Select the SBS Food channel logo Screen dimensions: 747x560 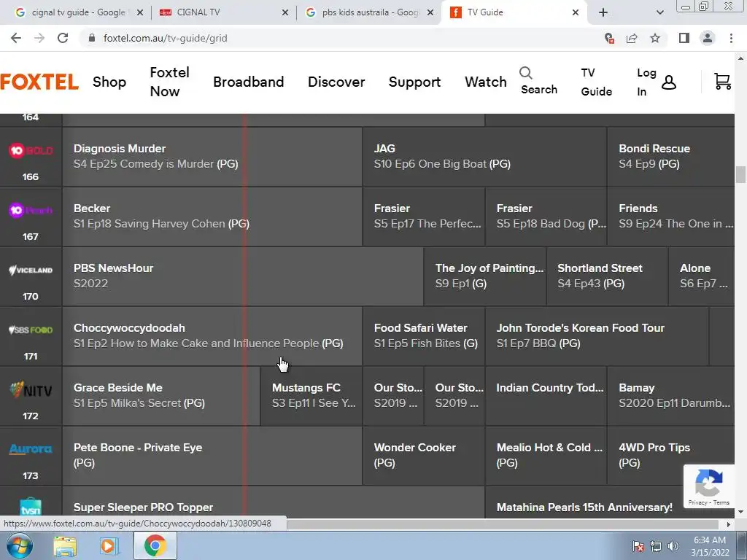pyautogui.click(x=31, y=330)
